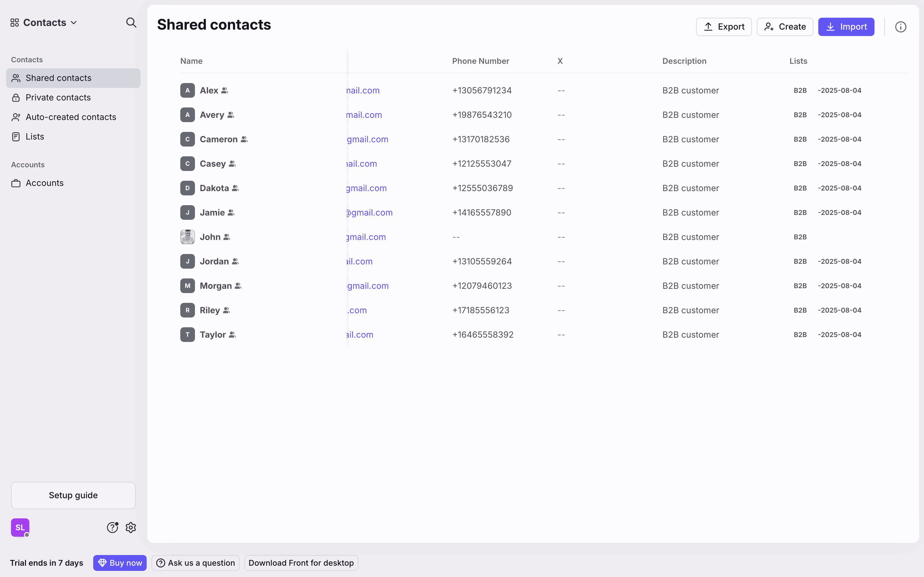The width and height of the screenshot is (924, 577).
Task: Go to Lists in the sidebar
Action: (35, 137)
